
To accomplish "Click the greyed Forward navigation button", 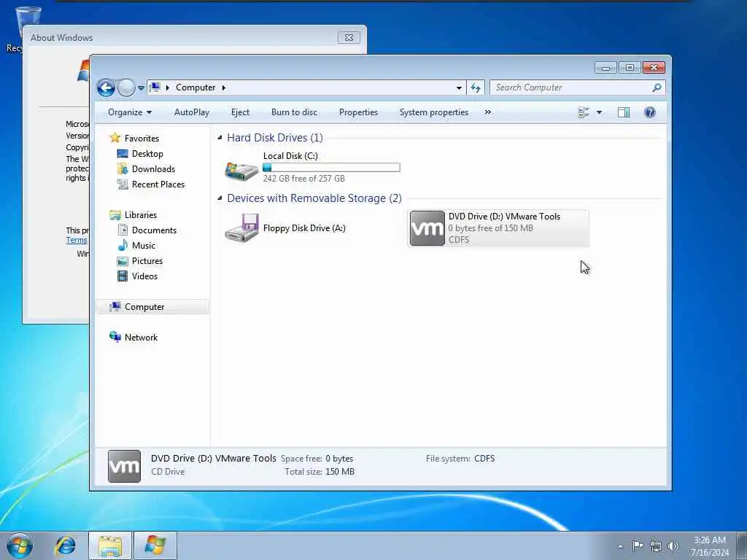I will tap(126, 87).
